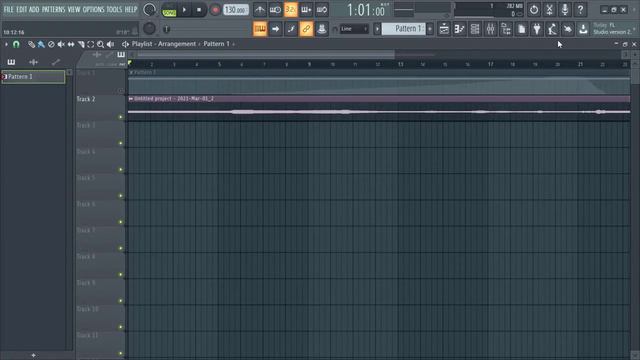Adjust the master volume knob
This screenshot has height=360, width=640.
(x=149, y=10)
